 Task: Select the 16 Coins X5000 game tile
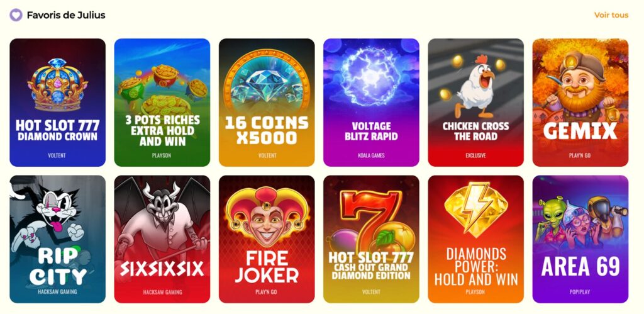[267, 103]
